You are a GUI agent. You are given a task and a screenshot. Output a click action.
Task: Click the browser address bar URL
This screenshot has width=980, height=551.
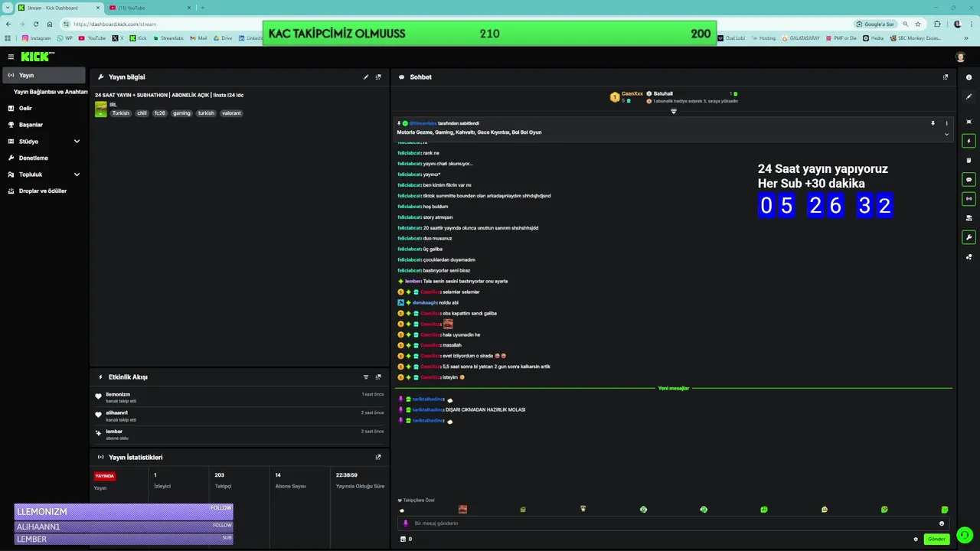115,24
